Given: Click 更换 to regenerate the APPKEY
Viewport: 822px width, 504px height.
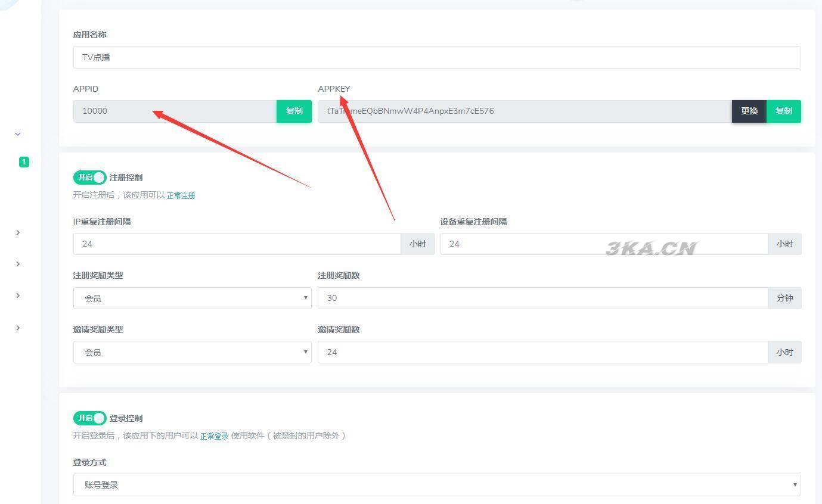Looking at the screenshot, I should point(749,111).
